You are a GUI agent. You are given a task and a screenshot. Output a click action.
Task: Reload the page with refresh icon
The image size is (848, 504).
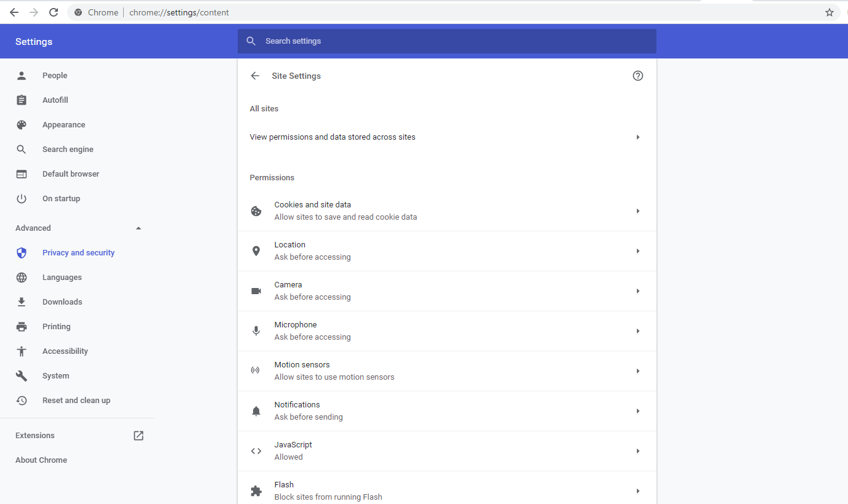point(54,12)
